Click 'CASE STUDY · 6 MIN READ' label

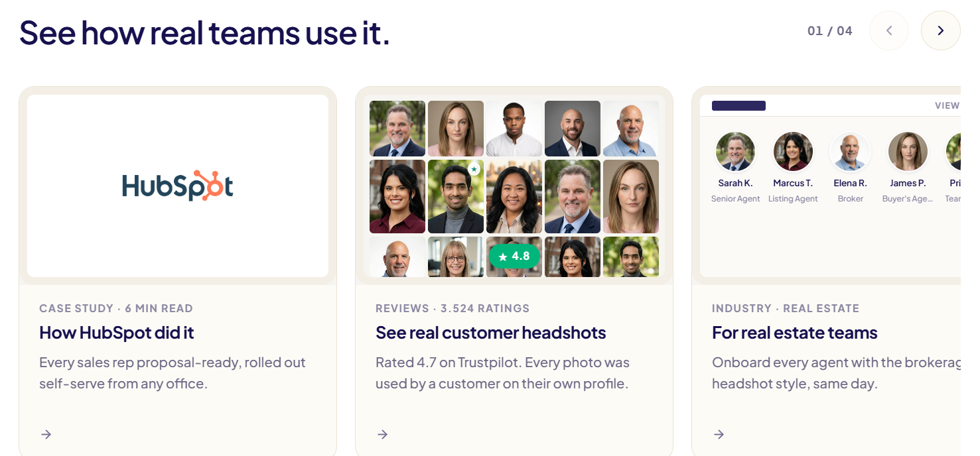[116, 308]
